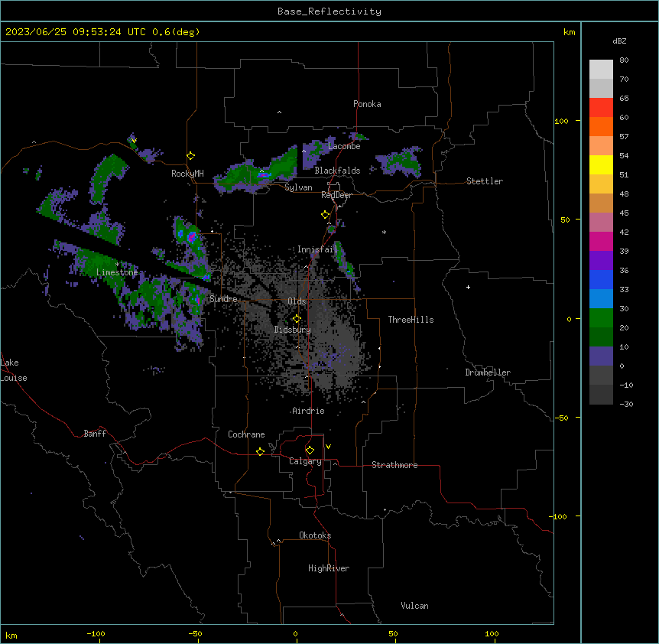Click the Okotoks city label
This screenshot has height=644, width=659.
315,535
